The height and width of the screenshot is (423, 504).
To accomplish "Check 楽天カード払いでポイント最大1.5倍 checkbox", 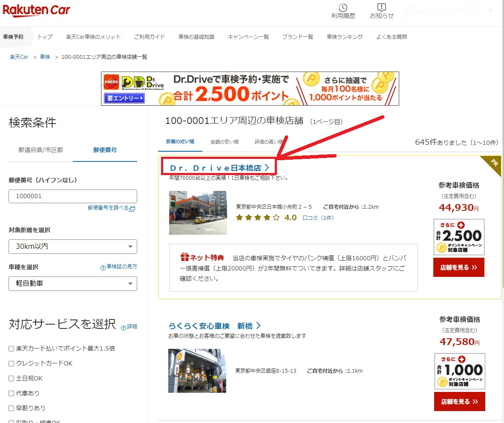I will (11, 348).
